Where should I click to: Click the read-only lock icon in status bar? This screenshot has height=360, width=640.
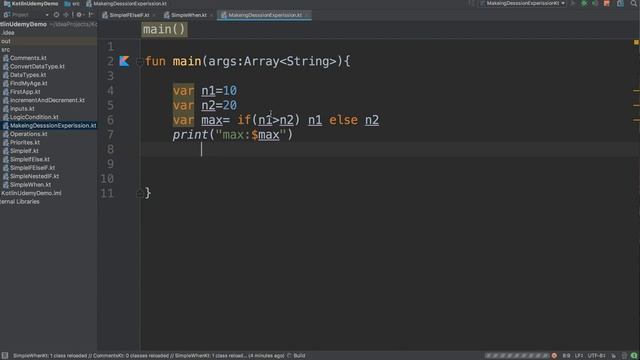coord(613,356)
